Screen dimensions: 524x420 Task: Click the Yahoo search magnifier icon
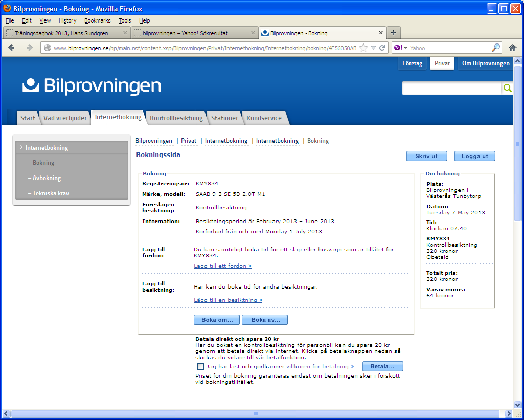pos(496,48)
